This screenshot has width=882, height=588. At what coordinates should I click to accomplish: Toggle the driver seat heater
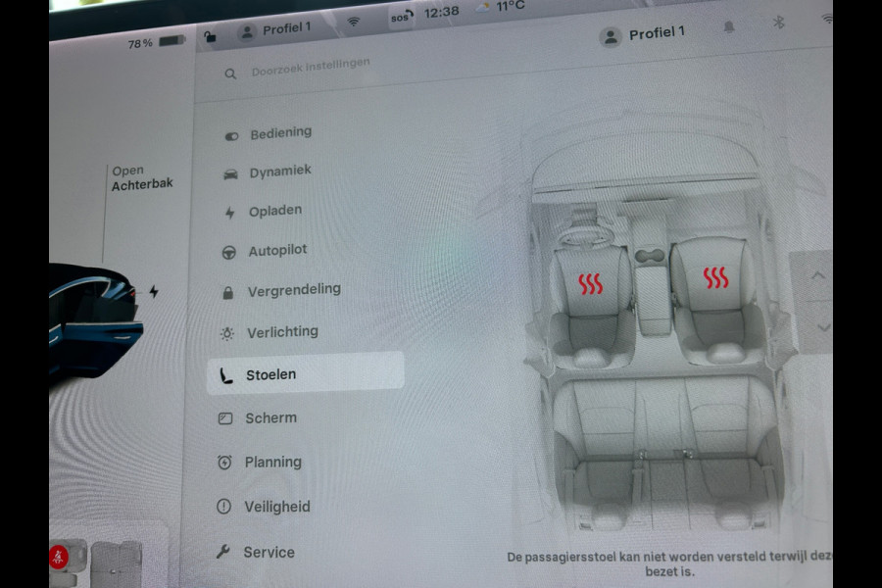coord(591,286)
